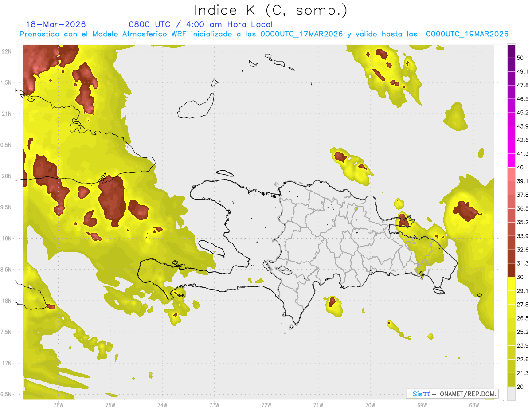Pick the brown swatch between 30 and 31.3
The height and width of the screenshot is (411, 532).
point(512,270)
